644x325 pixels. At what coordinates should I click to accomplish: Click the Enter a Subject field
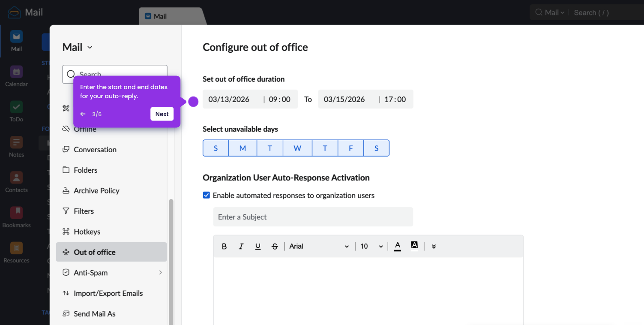[x=313, y=217]
